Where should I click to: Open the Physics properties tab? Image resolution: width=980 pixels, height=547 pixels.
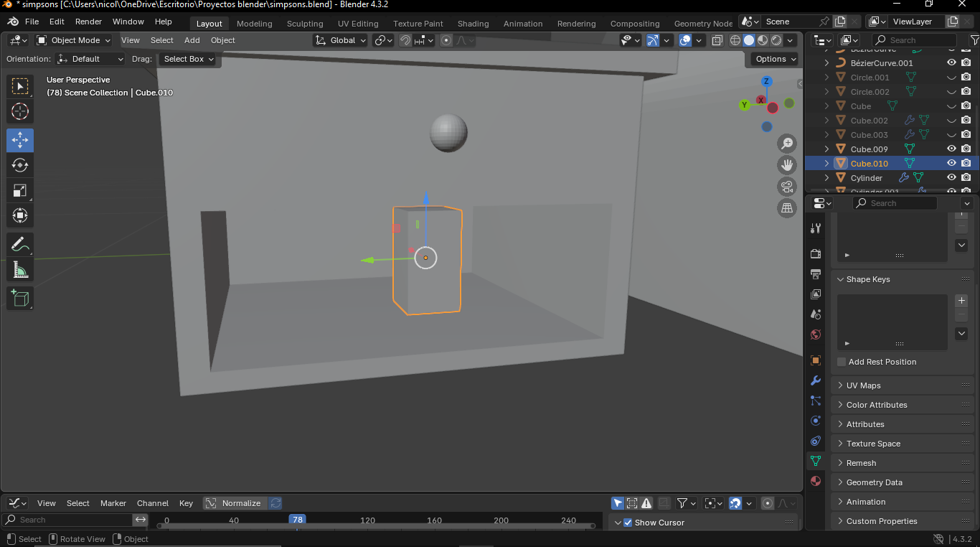tap(816, 421)
